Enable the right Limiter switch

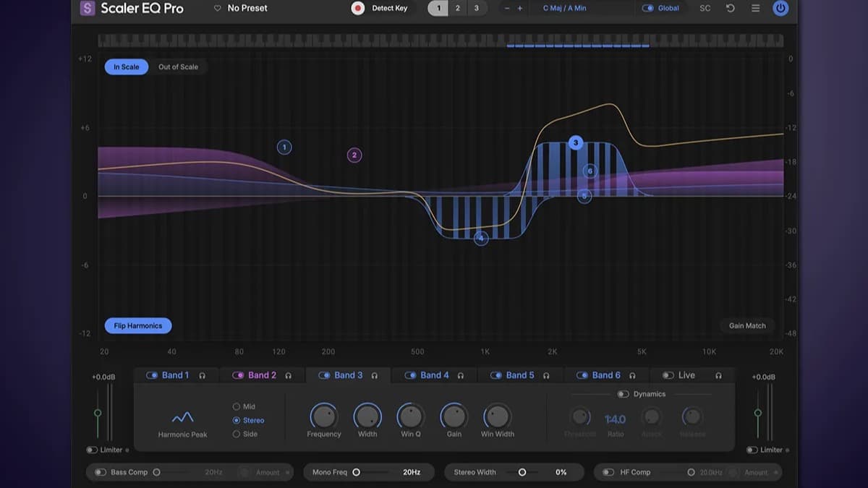click(x=752, y=450)
